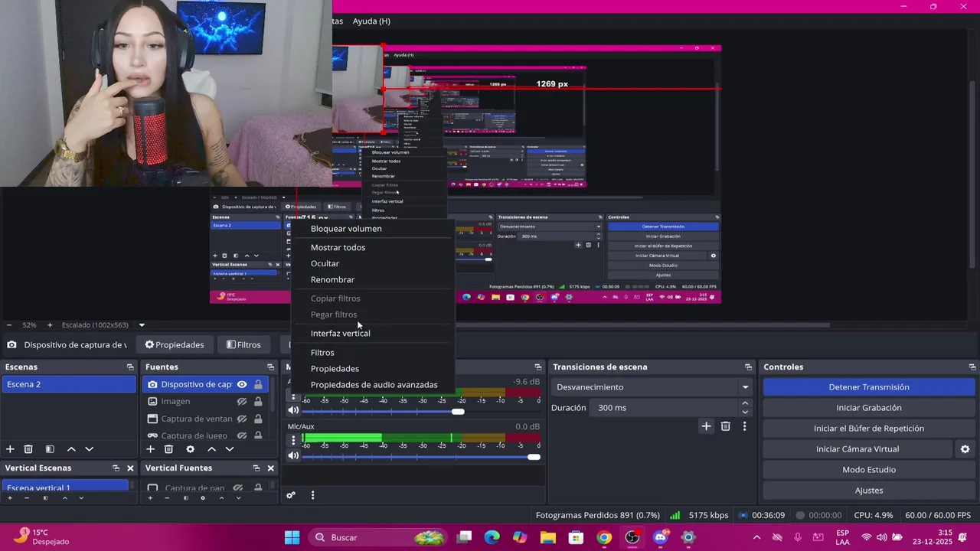
Task: Switch to Modo Estudio
Action: tap(869, 470)
